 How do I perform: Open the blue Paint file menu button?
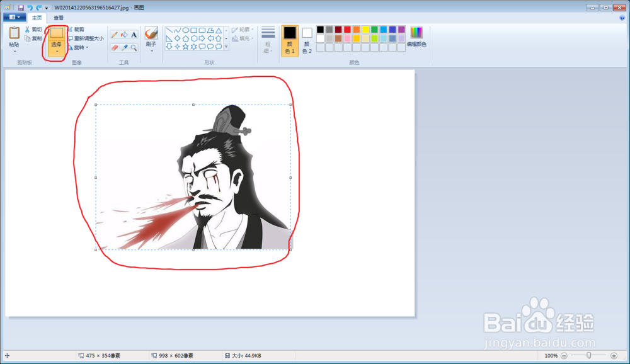(x=14, y=17)
